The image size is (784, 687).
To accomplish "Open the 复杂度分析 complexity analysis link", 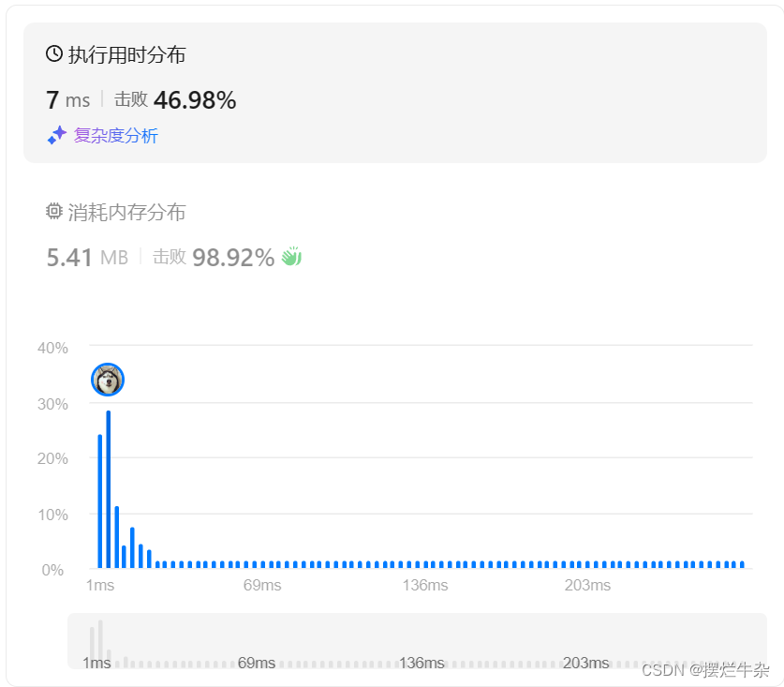I will click(115, 136).
